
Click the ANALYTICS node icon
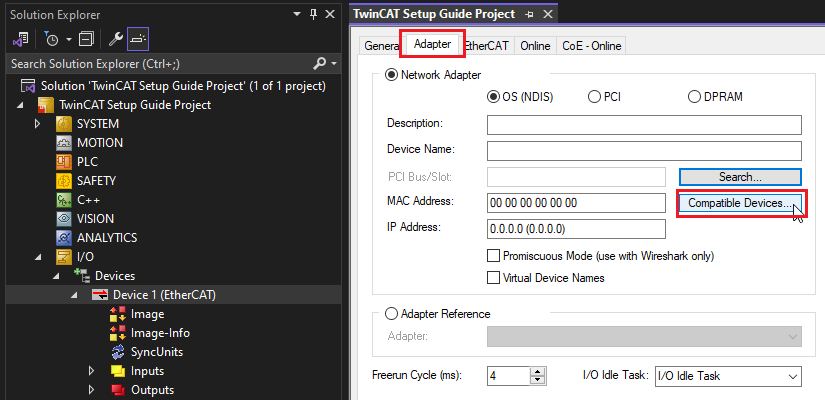point(64,238)
